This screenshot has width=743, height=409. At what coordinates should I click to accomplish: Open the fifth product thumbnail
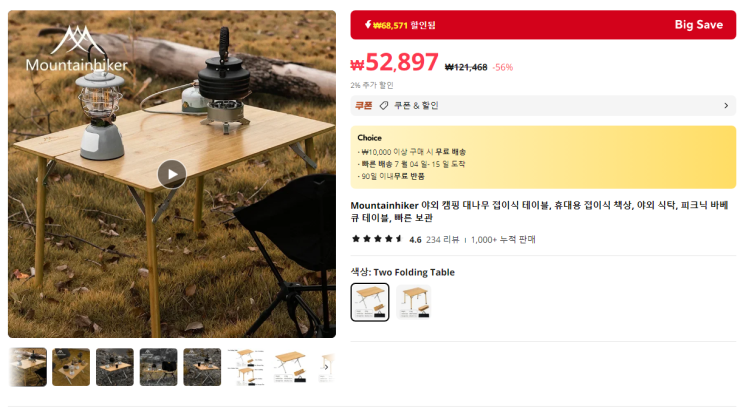(202, 367)
